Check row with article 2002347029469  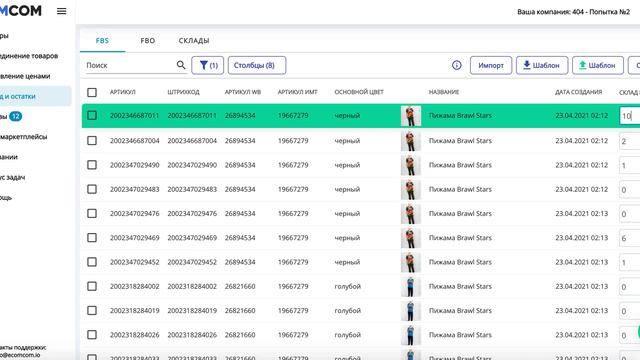(x=92, y=238)
